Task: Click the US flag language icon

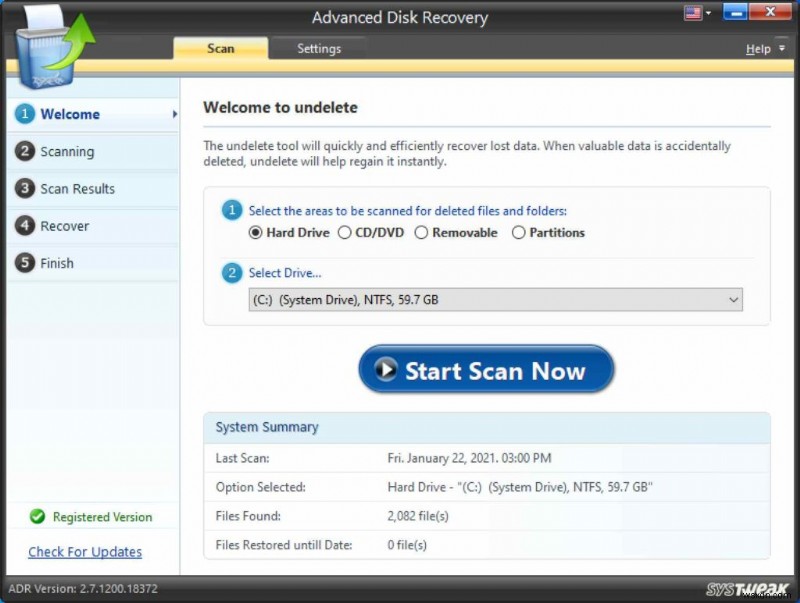Action: pos(694,12)
